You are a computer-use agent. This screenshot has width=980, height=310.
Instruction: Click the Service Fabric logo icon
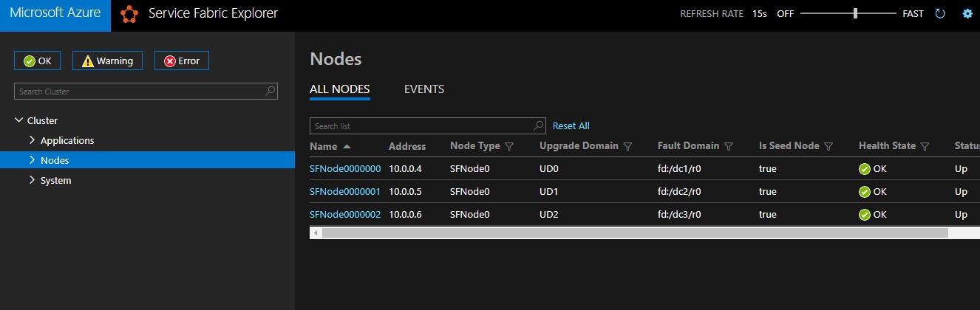point(129,14)
